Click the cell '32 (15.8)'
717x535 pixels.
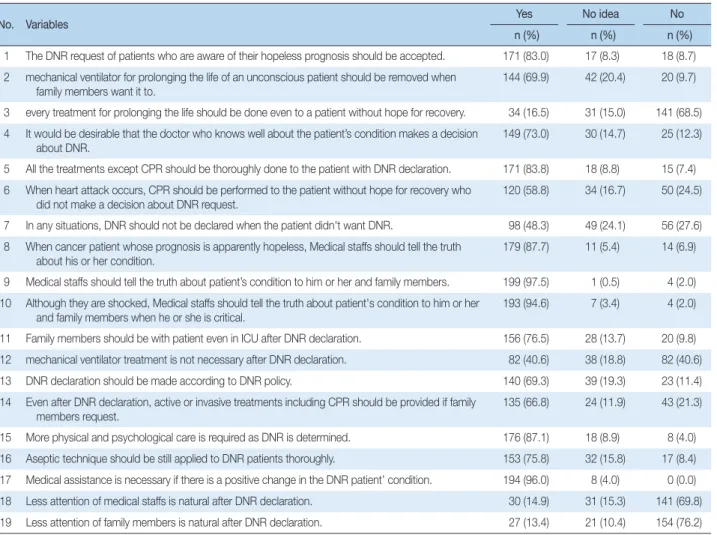(605, 459)
